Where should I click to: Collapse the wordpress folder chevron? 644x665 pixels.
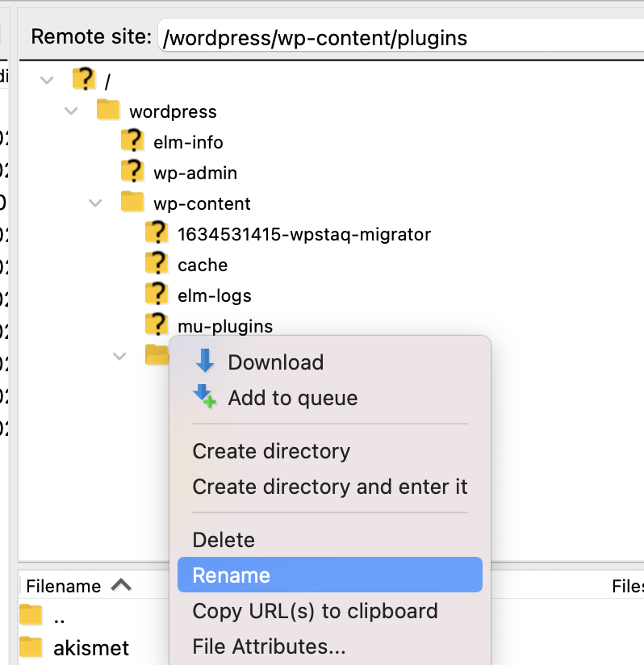tap(71, 111)
